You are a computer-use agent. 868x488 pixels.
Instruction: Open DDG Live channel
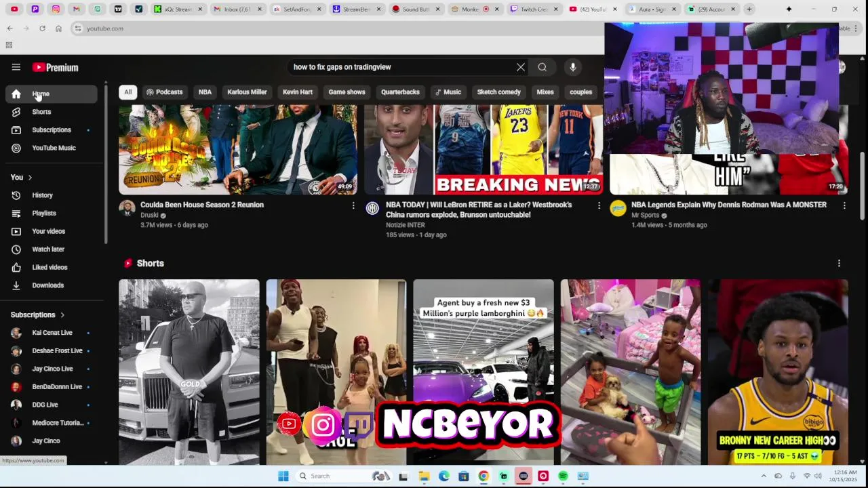[52, 405]
